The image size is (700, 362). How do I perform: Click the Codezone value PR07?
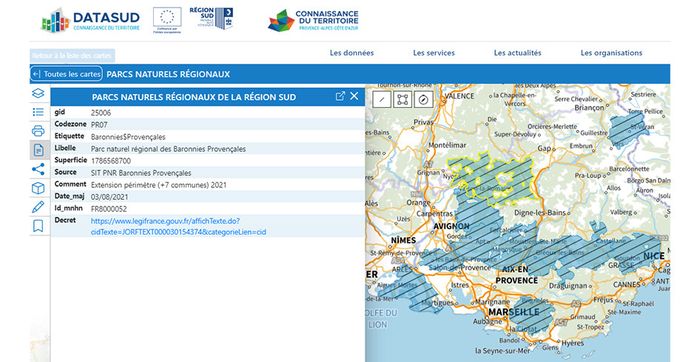(x=99, y=125)
